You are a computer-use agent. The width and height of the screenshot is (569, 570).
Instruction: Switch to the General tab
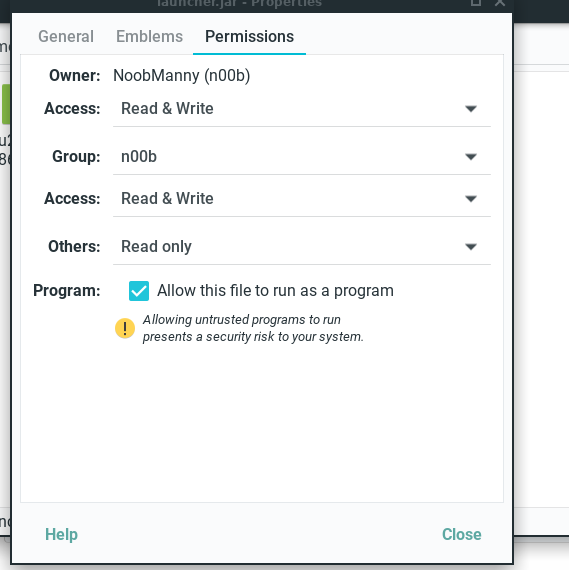point(66,36)
